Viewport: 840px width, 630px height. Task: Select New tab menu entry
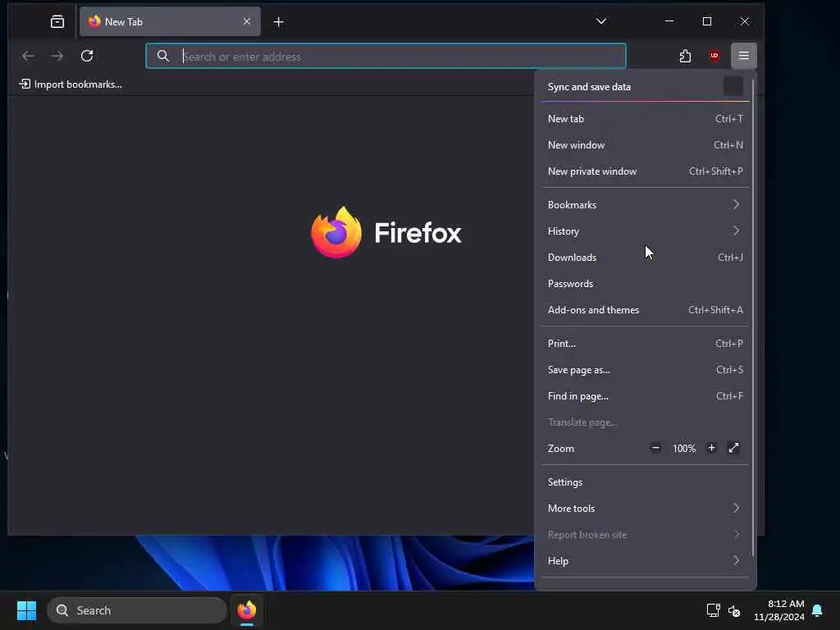click(645, 119)
